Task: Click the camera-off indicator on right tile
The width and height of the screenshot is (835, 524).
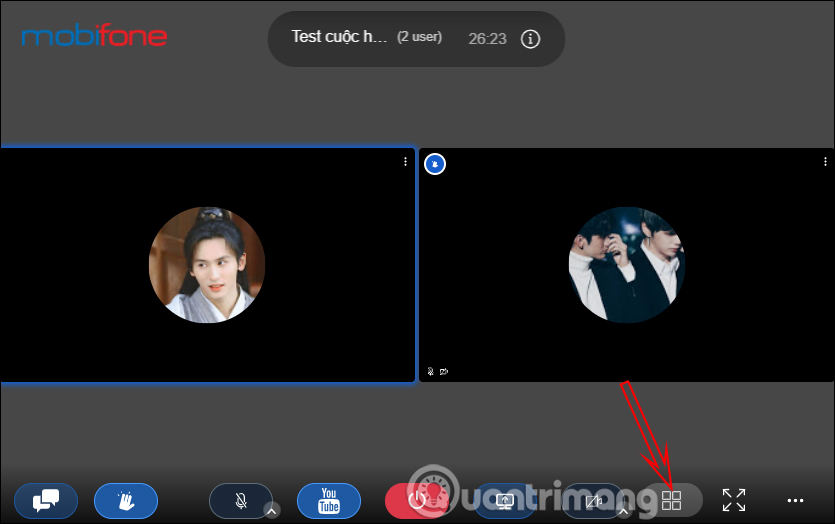Action: (x=444, y=372)
